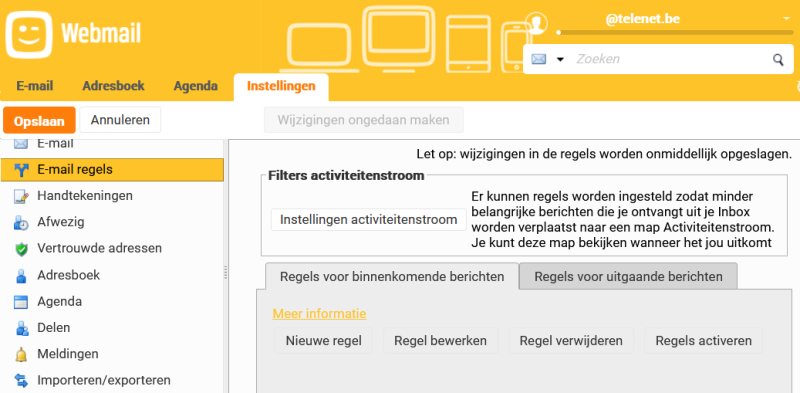Image resolution: width=800 pixels, height=393 pixels.
Task: Open Instellingen activiteitenstroom
Action: 368,220
